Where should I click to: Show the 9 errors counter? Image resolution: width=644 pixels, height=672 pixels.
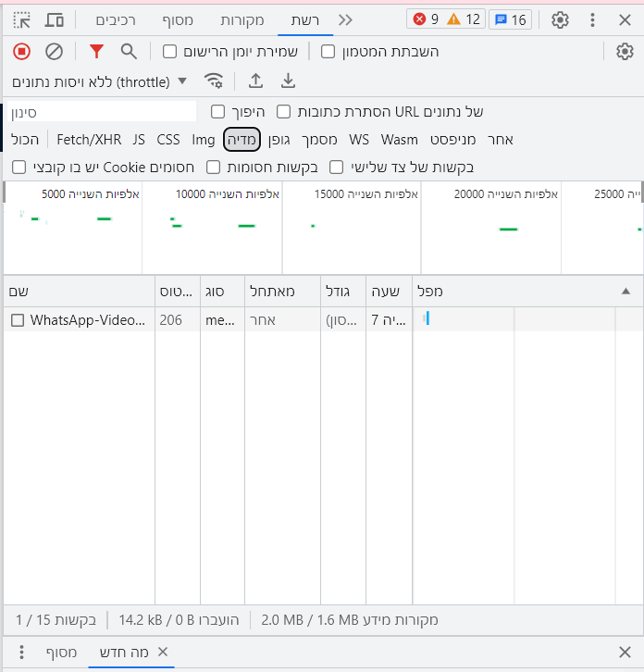[426, 19]
